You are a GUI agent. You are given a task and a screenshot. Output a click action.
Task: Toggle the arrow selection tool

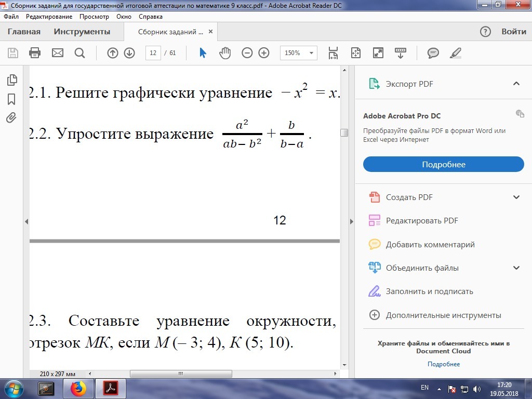203,53
